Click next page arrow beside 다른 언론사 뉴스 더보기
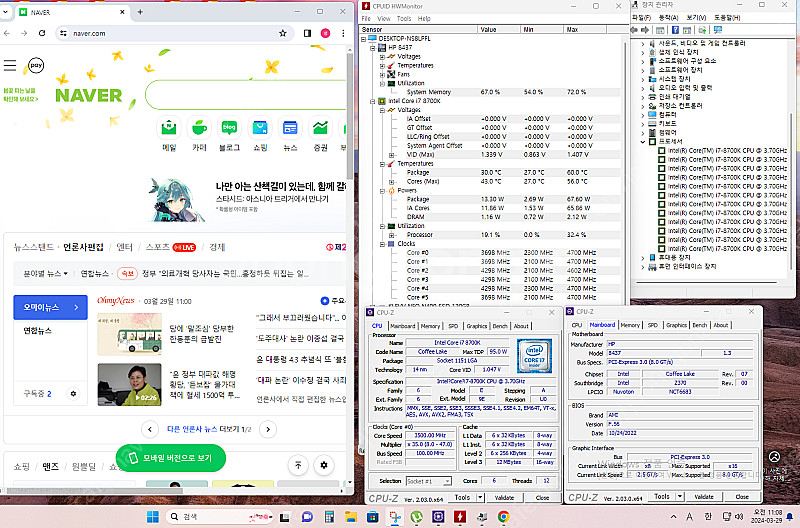Screen dimensions: 800x528 [268, 429]
